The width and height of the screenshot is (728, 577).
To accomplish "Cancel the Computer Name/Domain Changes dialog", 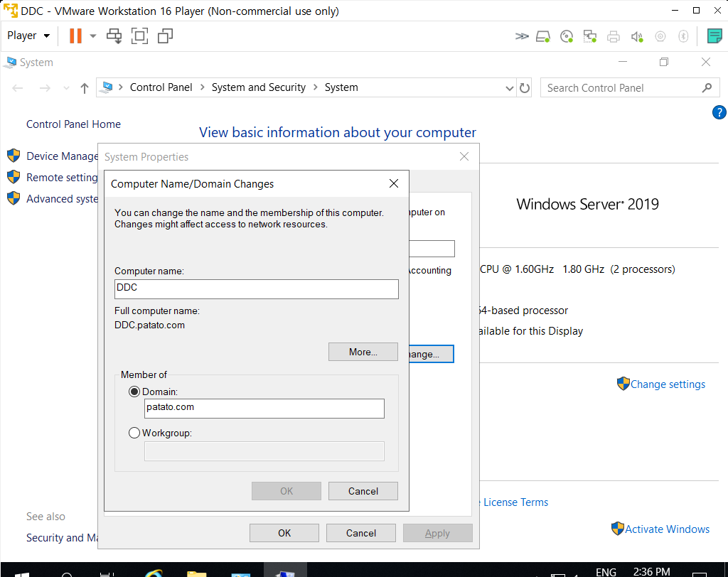I will (363, 491).
